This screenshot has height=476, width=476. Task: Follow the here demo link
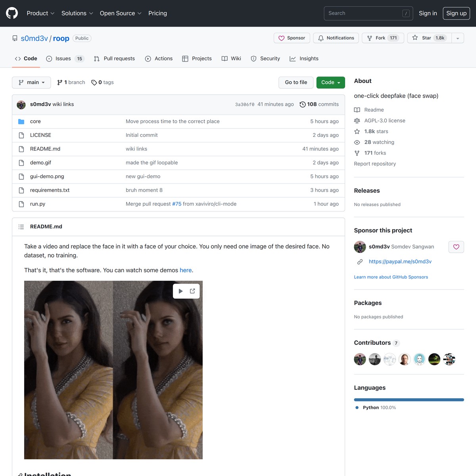pyautogui.click(x=186, y=270)
